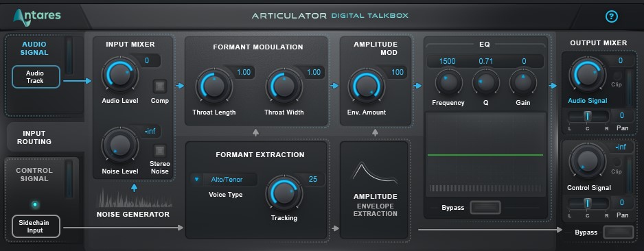
Task: Select the Sidechain Input button
Action: [x=36, y=226]
